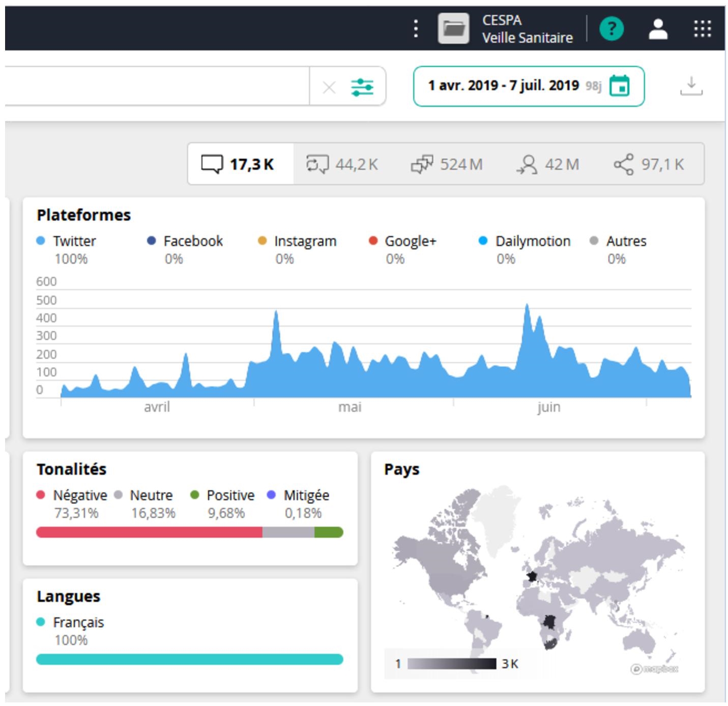728x706 pixels.
Task: Click the Mitigée tonality legend item
Action: (x=298, y=504)
